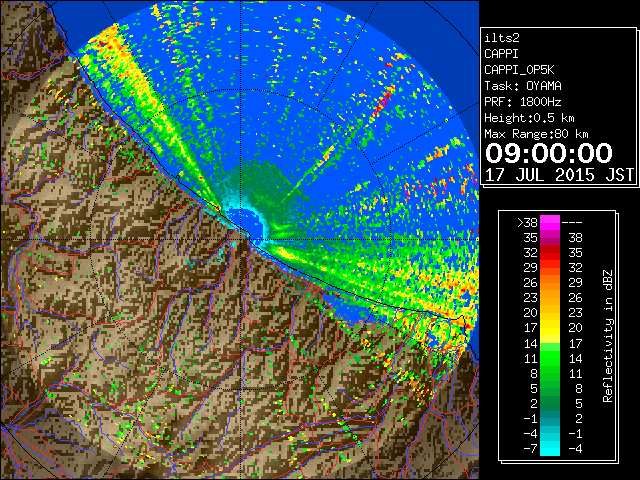Select the '---' legend upper bound

pyautogui.click(x=572, y=223)
